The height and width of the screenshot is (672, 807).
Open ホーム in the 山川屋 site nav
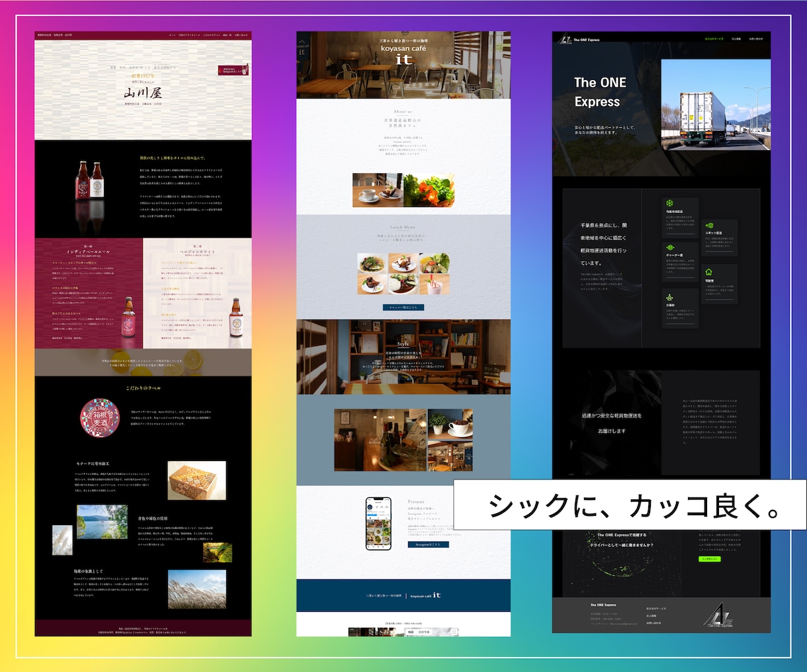click(x=172, y=35)
